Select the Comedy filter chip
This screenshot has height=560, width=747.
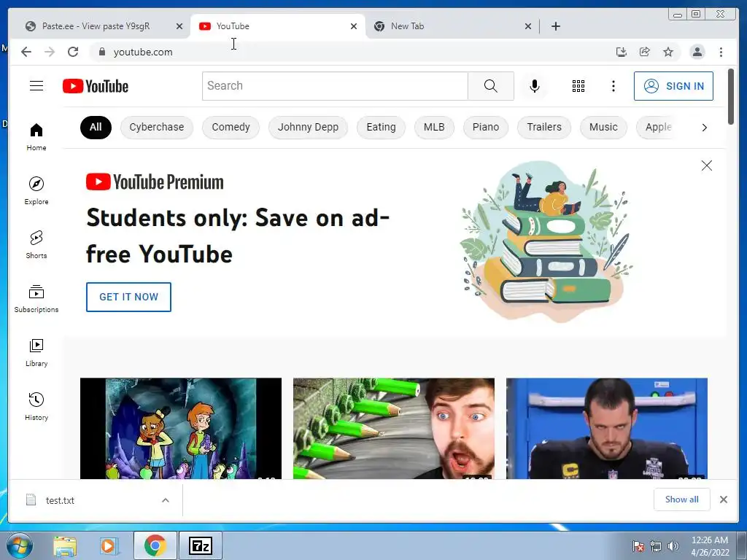pos(231,127)
